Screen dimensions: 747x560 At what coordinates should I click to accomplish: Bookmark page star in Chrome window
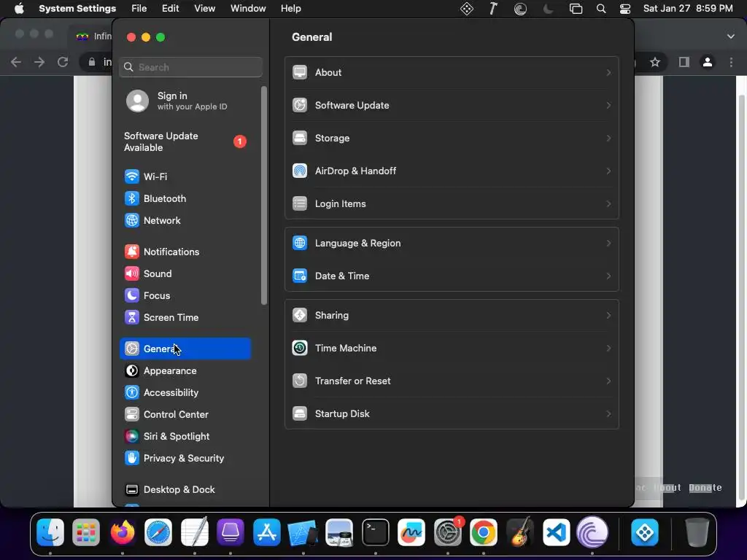click(655, 62)
